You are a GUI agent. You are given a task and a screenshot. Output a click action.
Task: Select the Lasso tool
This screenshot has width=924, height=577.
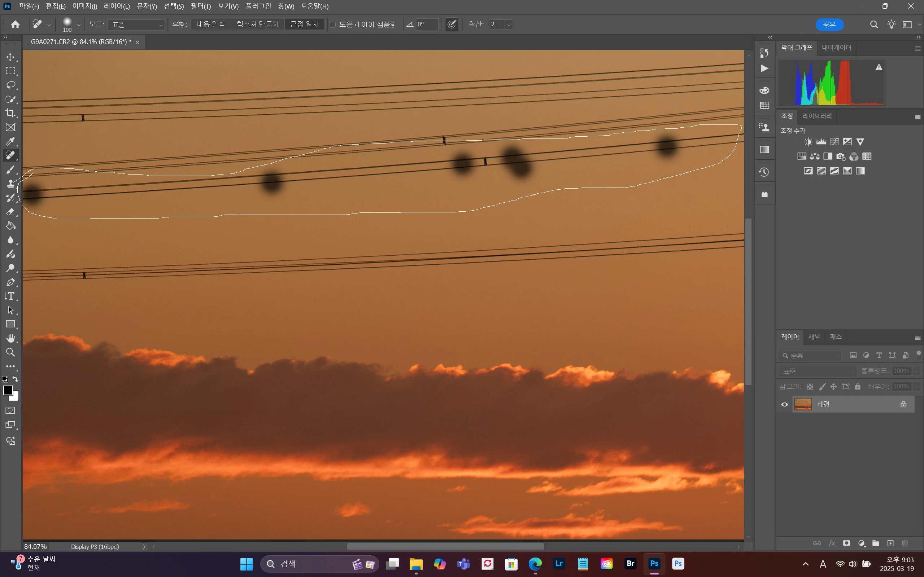tap(10, 85)
